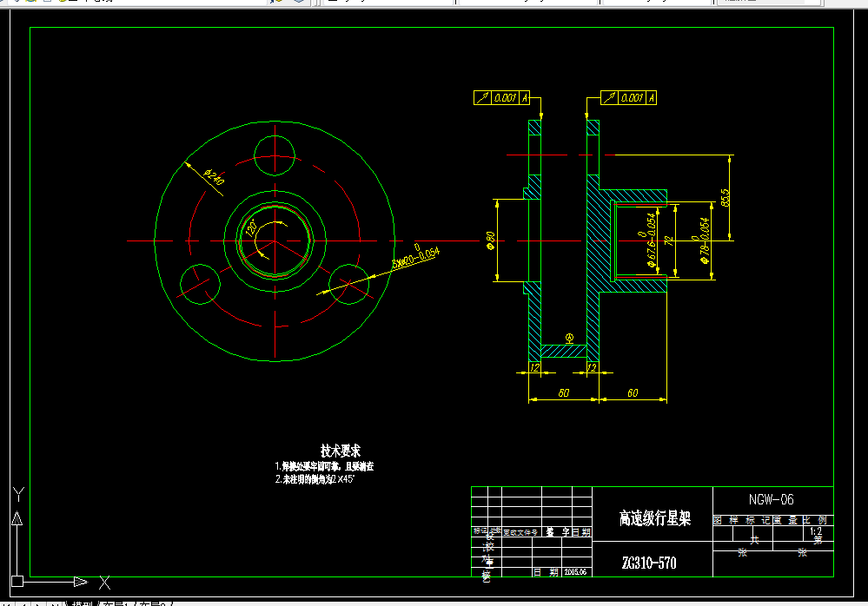Select the 120° angle dimension text

click(251, 227)
